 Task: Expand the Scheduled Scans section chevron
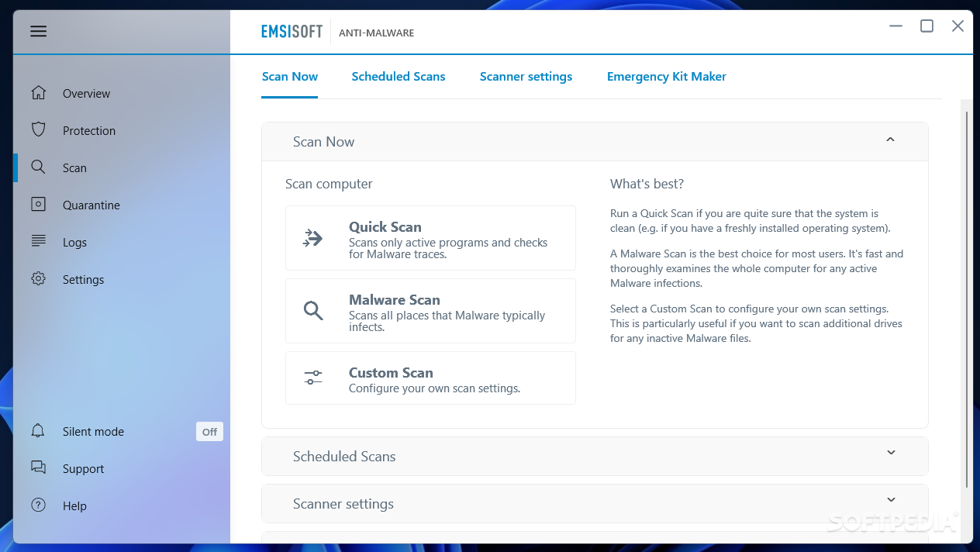pos(891,453)
